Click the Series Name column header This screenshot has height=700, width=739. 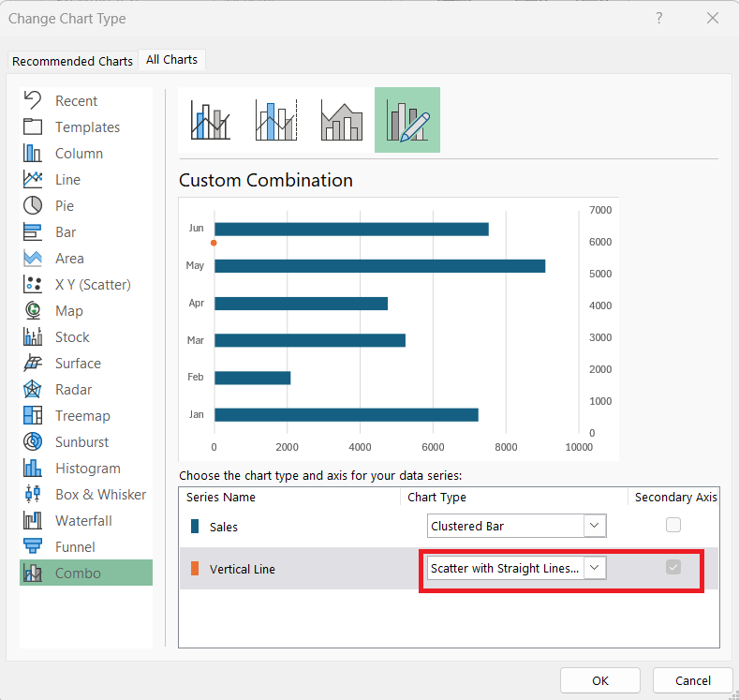[x=220, y=497]
